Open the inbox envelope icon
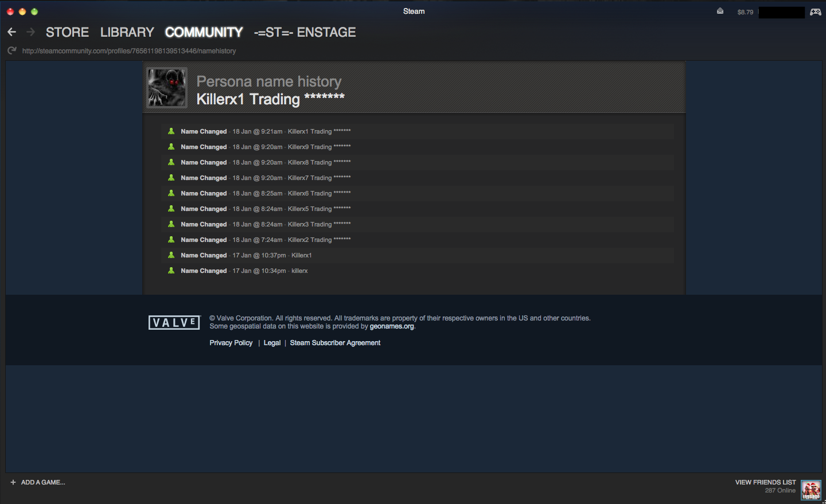The height and width of the screenshot is (504, 826). (x=720, y=11)
